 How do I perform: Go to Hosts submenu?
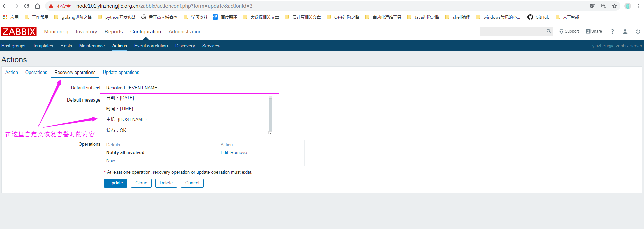(66, 46)
